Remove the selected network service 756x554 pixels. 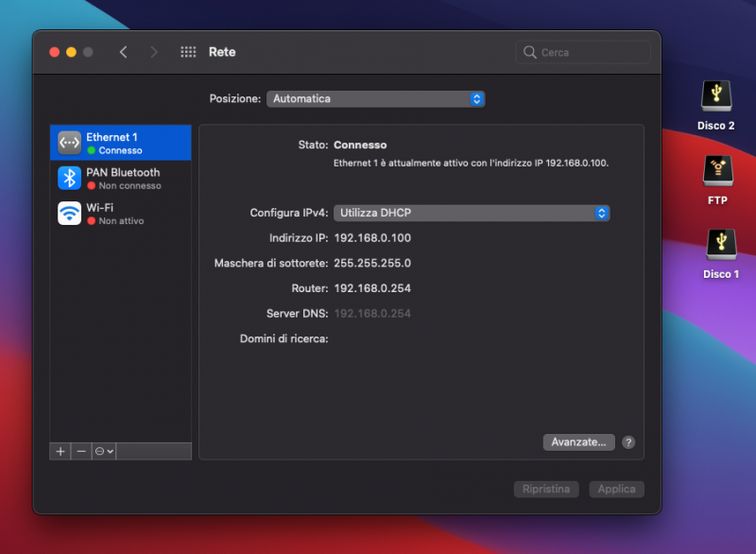point(81,451)
